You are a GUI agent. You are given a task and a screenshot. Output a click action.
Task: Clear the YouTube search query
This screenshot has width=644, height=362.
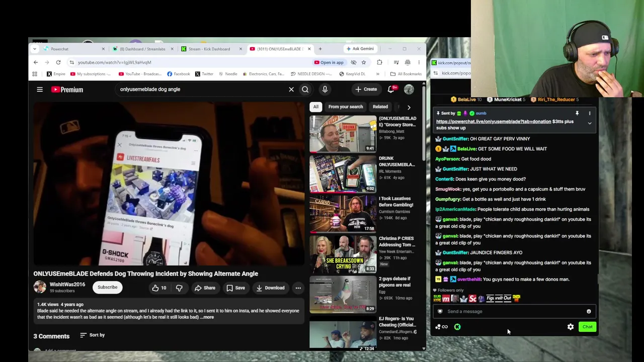point(291,89)
